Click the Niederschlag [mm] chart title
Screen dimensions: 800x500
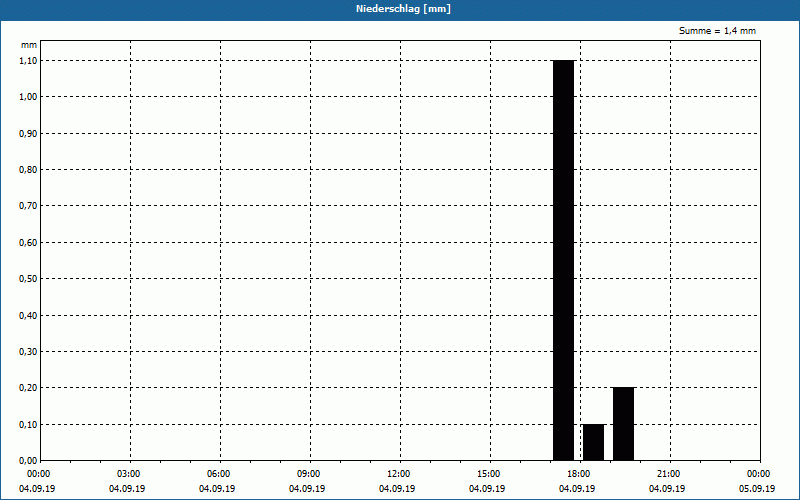[x=403, y=9]
